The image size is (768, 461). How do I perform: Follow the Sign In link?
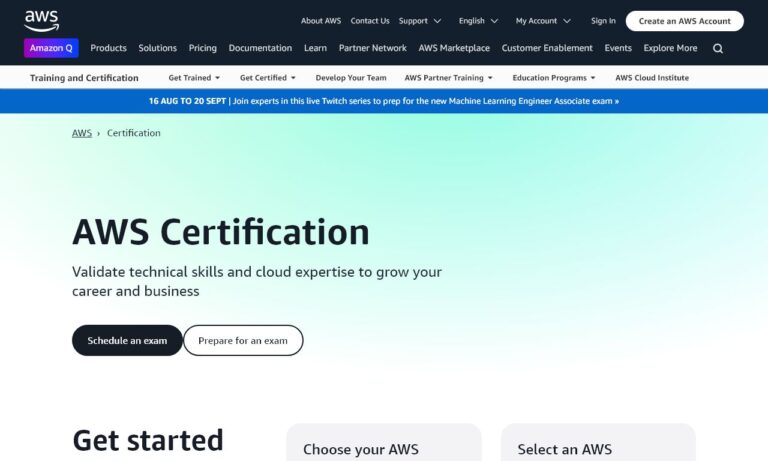[x=603, y=21]
